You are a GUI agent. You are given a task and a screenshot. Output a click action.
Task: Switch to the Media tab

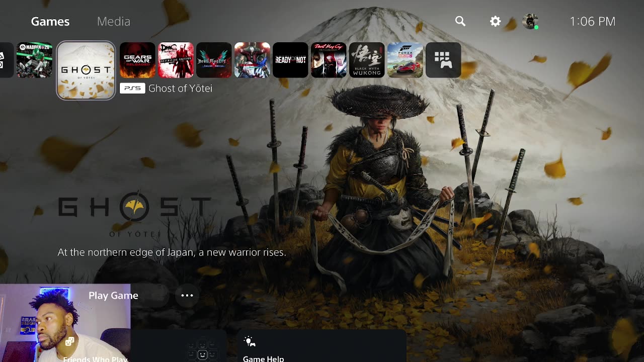click(114, 21)
